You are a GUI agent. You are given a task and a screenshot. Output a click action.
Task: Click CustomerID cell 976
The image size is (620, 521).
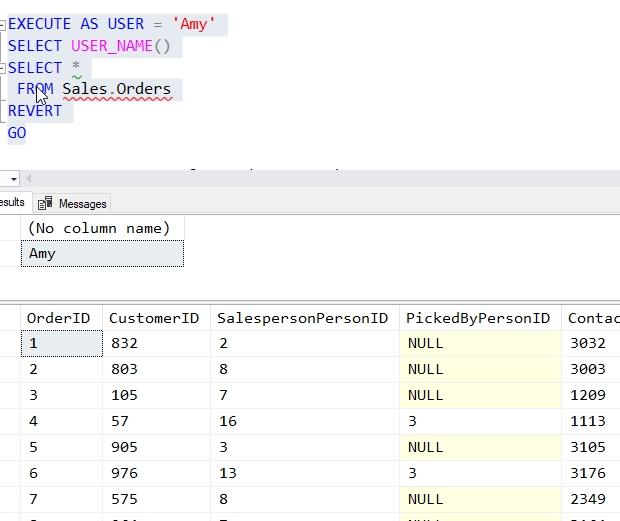click(154, 474)
